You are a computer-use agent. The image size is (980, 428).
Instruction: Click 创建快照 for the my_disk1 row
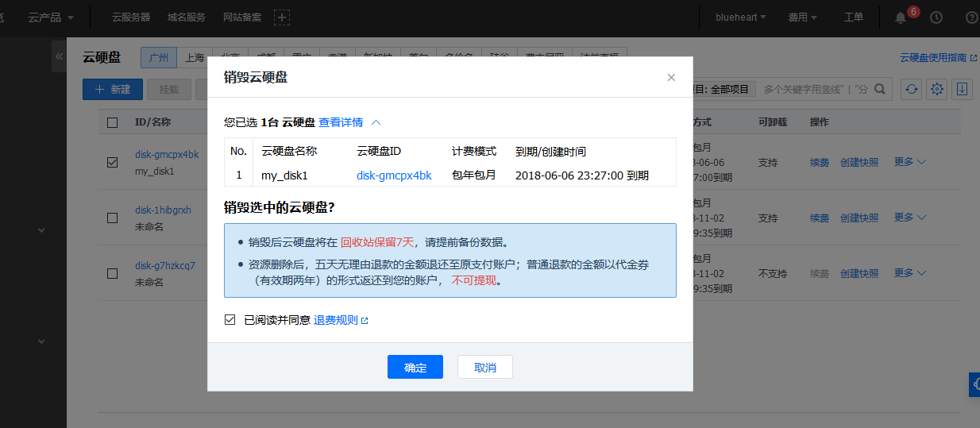(x=859, y=162)
